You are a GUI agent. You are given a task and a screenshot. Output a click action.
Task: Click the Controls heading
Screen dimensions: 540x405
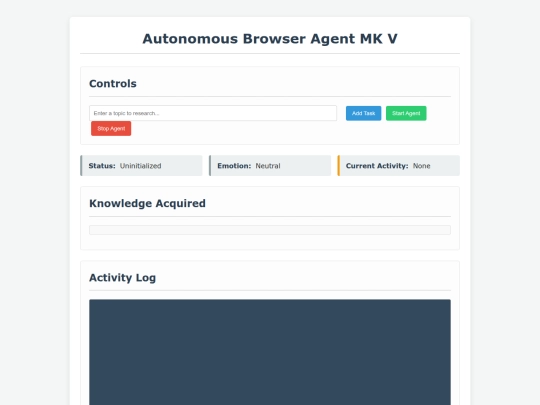coord(113,83)
